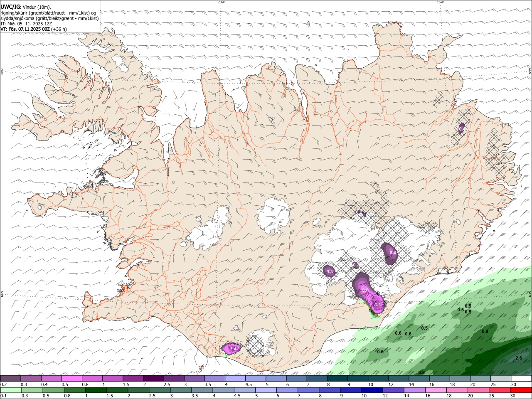Pick the light periwinkle swatch at 4, upper scale
Screen dimensions: 532x399
(235, 379)
